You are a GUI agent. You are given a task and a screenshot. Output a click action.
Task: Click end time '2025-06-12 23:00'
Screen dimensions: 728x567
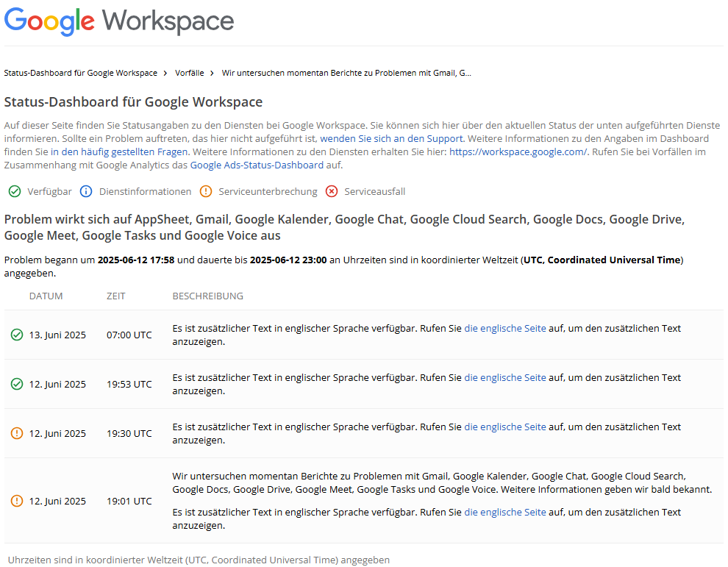click(288, 260)
